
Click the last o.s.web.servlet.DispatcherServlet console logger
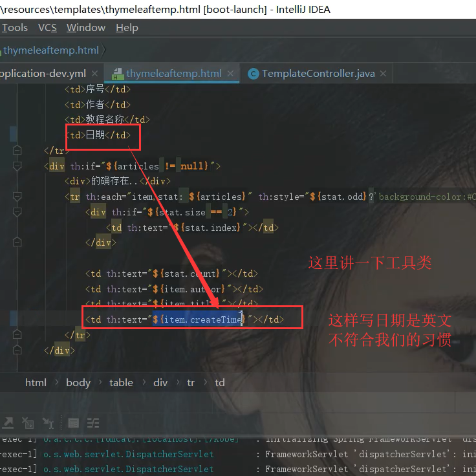pyautogui.click(x=129, y=469)
